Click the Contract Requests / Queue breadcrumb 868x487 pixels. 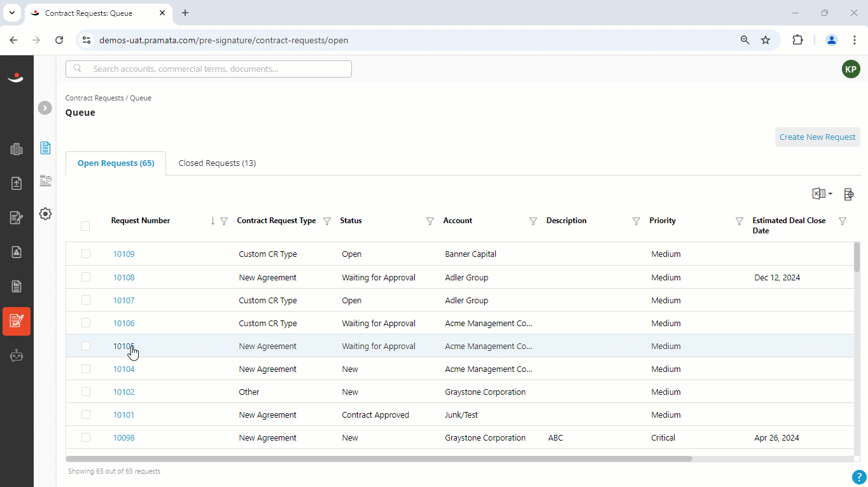(108, 99)
